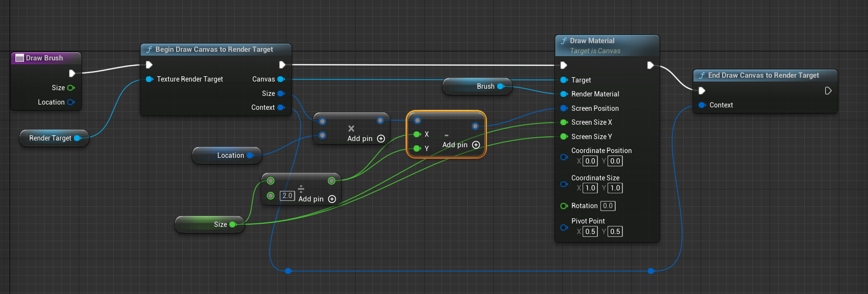Image resolution: width=868 pixels, height=294 pixels.
Task: Click Draw Material execution input pin
Action: tap(564, 65)
